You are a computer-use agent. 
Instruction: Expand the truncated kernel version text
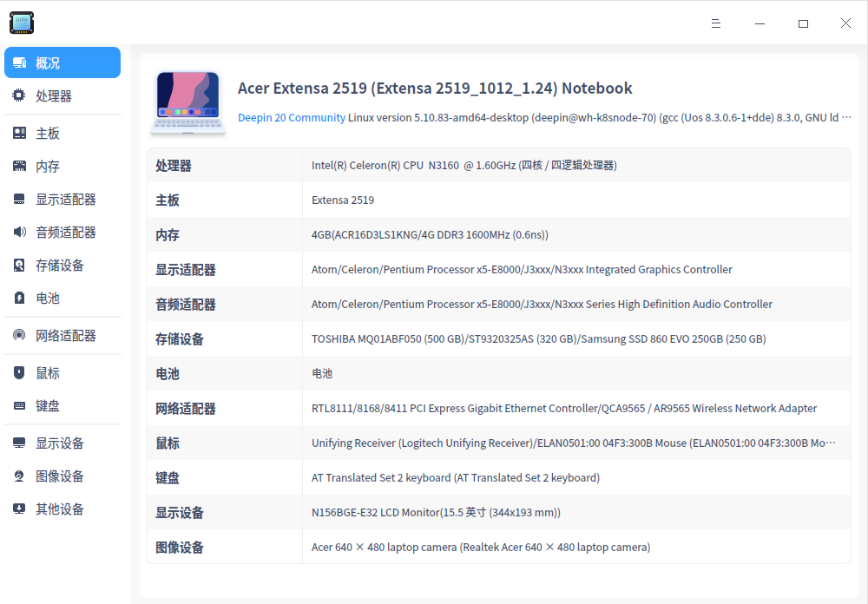coord(848,116)
